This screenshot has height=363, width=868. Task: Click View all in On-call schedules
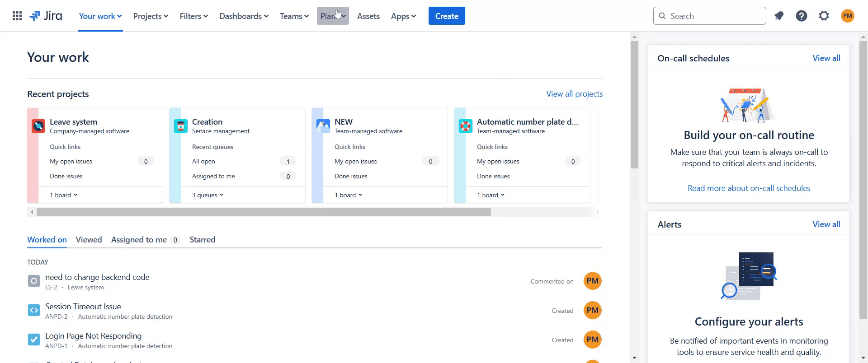coord(826,58)
